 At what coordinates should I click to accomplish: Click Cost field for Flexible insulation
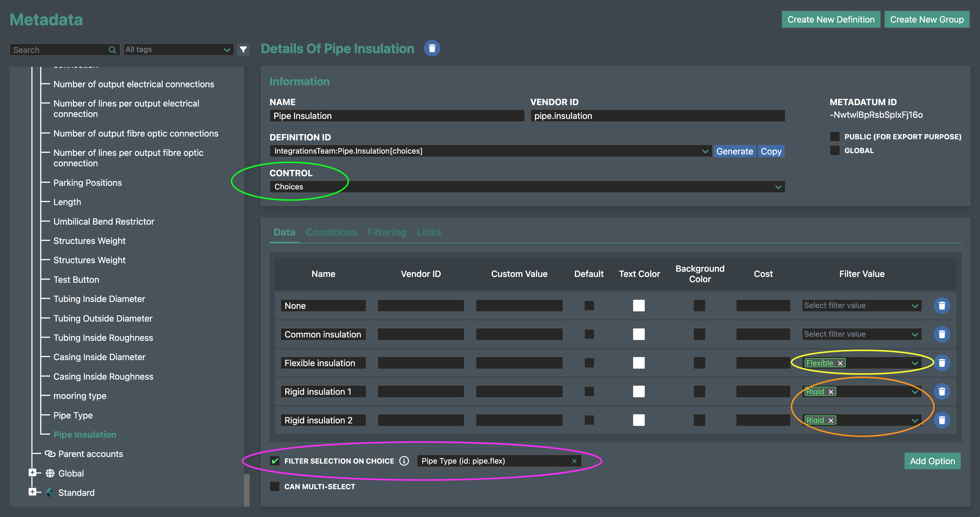pyautogui.click(x=763, y=363)
